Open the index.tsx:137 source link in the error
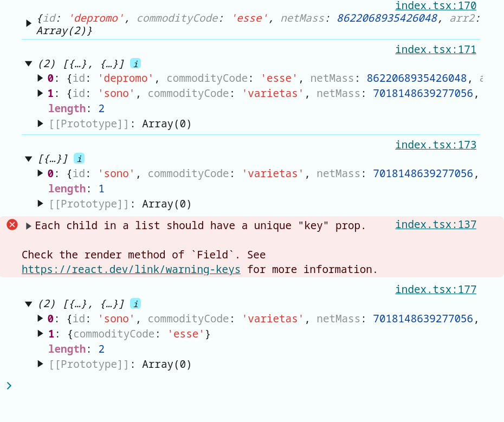504x422 pixels. point(436,224)
